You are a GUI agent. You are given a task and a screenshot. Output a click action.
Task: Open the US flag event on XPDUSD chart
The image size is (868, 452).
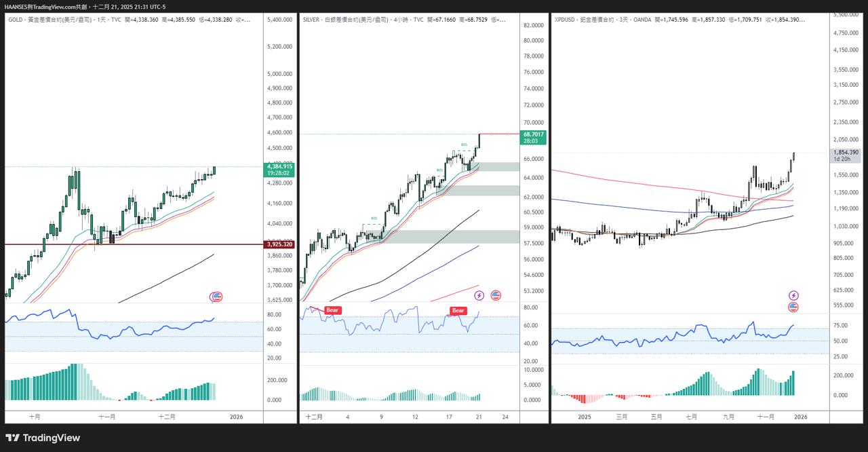point(793,307)
